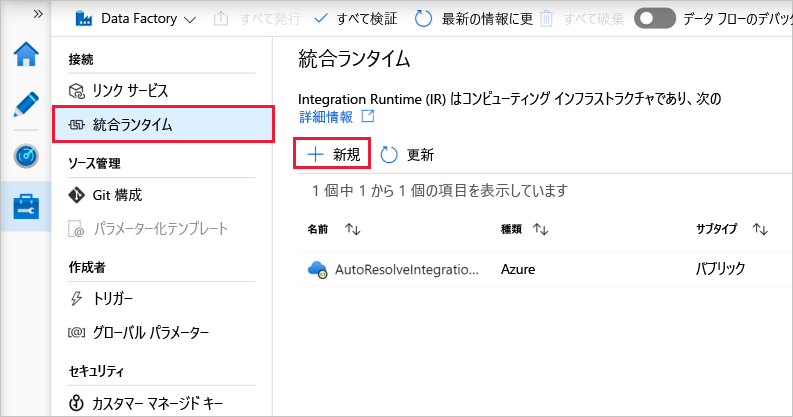Toggle the データ フローのデバッグ switch
Viewport: 793px width, 417px height.
(x=655, y=19)
